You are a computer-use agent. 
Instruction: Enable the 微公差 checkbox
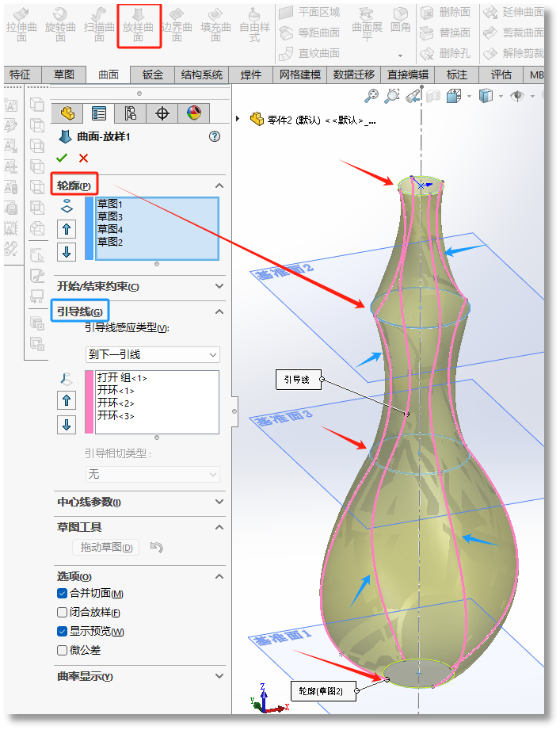pyautogui.click(x=62, y=651)
